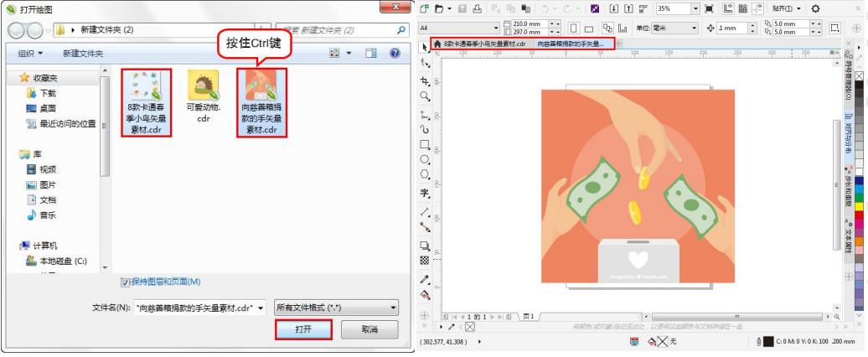Image resolution: width=868 pixels, height=357 pixels.
Task: Select the Transparency checkerboard tool
Action: click(x=425, y=260)
